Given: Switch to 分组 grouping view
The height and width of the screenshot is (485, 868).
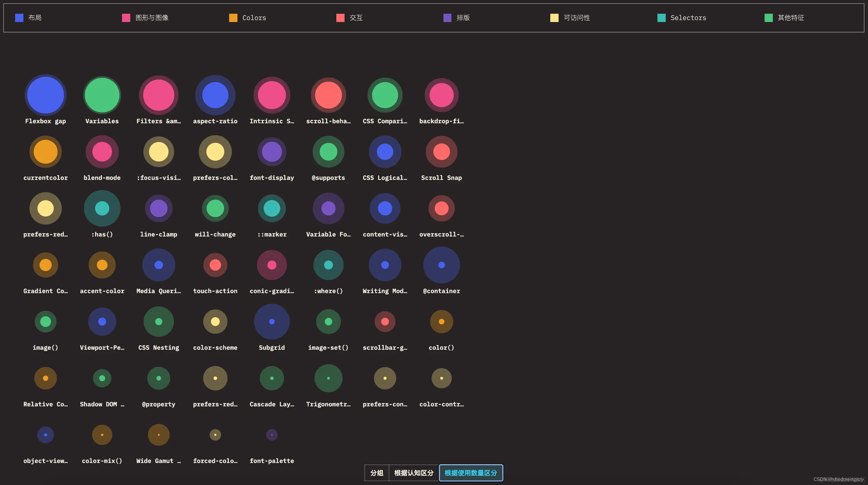Looking at the screenshot, I should [x=377, y=473].
